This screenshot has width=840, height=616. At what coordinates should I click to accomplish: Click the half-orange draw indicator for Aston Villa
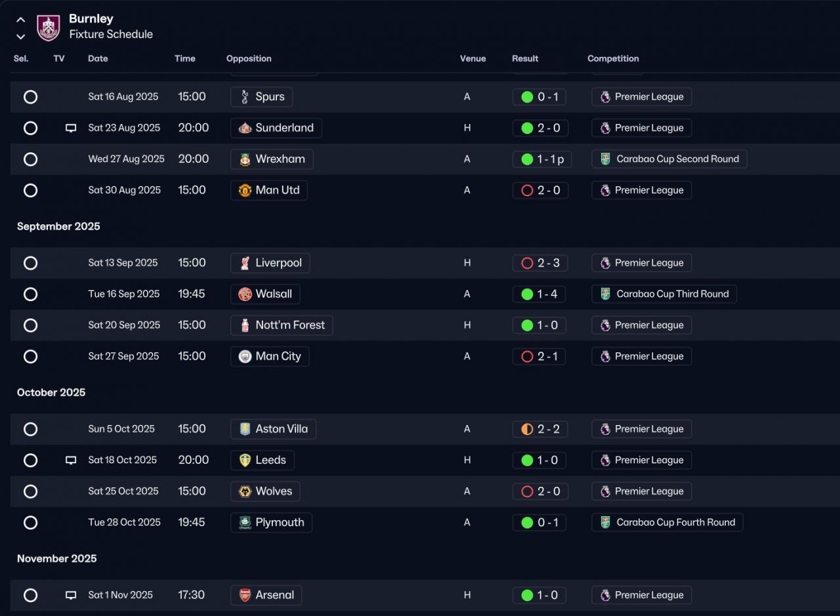[527, 429]
